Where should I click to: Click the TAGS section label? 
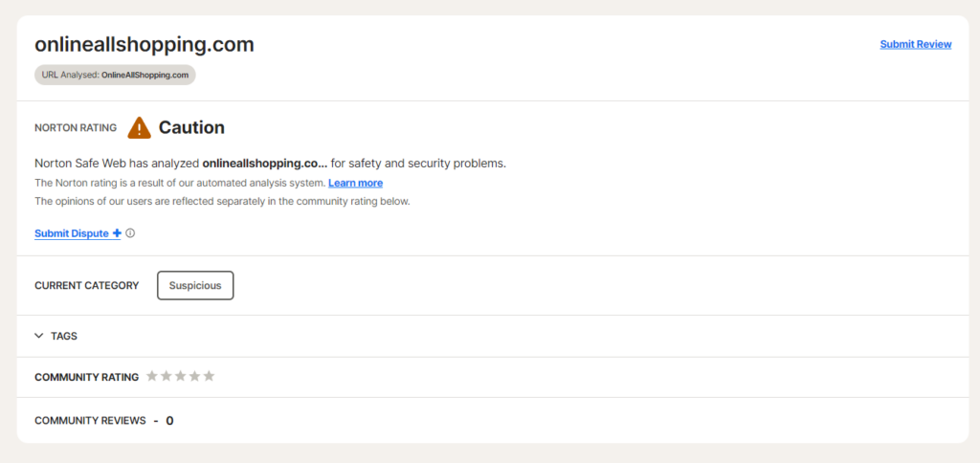(64, 337)
